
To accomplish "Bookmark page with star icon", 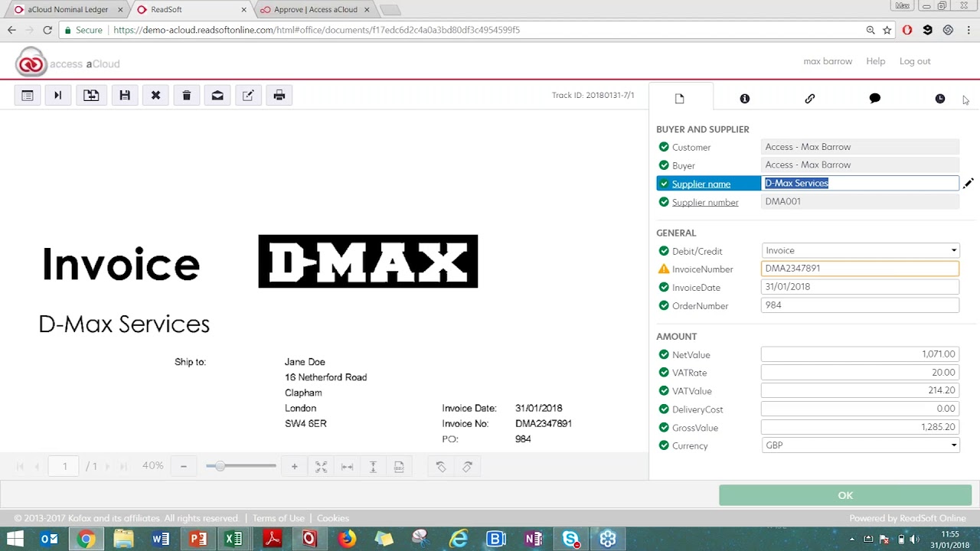I will [887, 30].
